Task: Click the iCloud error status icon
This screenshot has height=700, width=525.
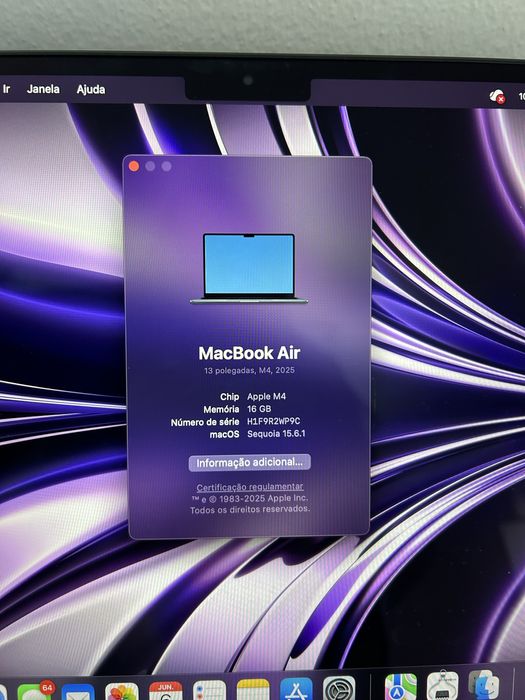Action: tap(497, 96)
